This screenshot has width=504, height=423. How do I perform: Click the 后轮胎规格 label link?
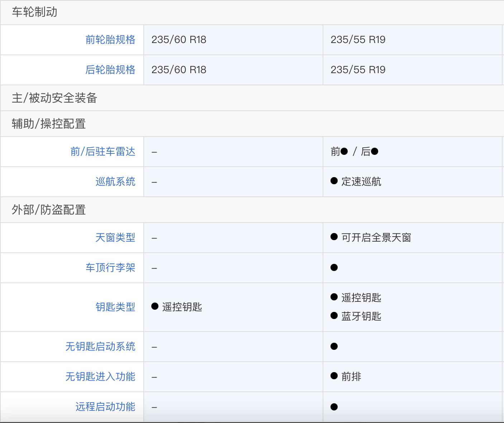tap(110, 70)
